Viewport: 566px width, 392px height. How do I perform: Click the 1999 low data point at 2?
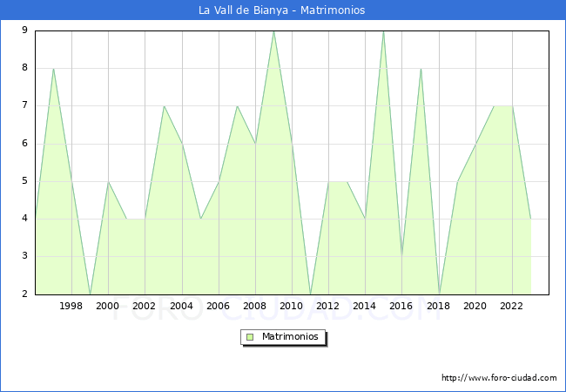click(x=90, y=294)
